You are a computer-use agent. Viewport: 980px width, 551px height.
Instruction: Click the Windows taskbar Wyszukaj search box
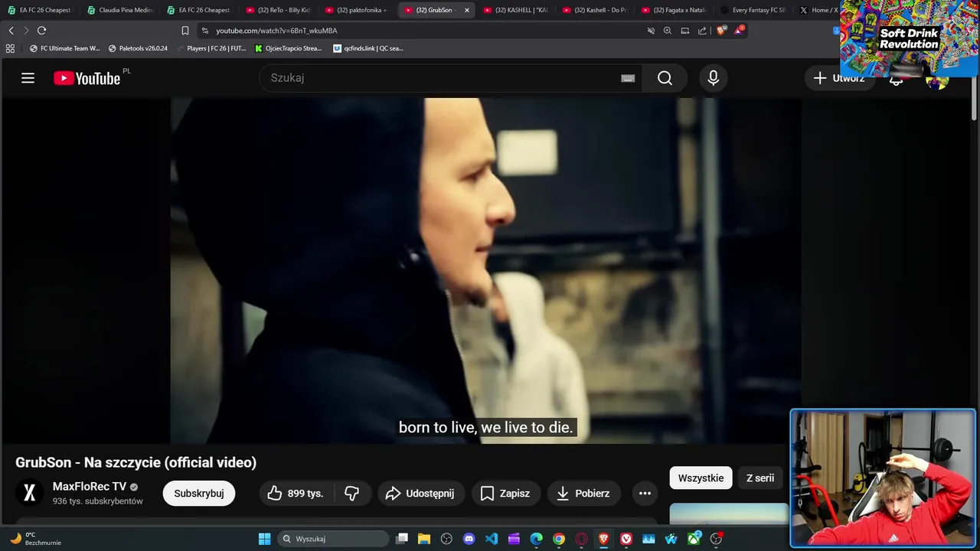[333, 539]
